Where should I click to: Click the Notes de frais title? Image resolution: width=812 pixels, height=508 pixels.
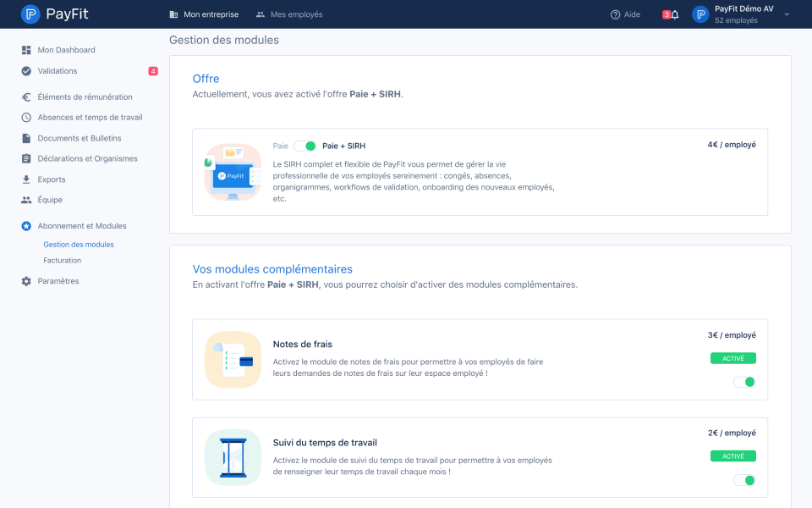[x=303, y=345]
